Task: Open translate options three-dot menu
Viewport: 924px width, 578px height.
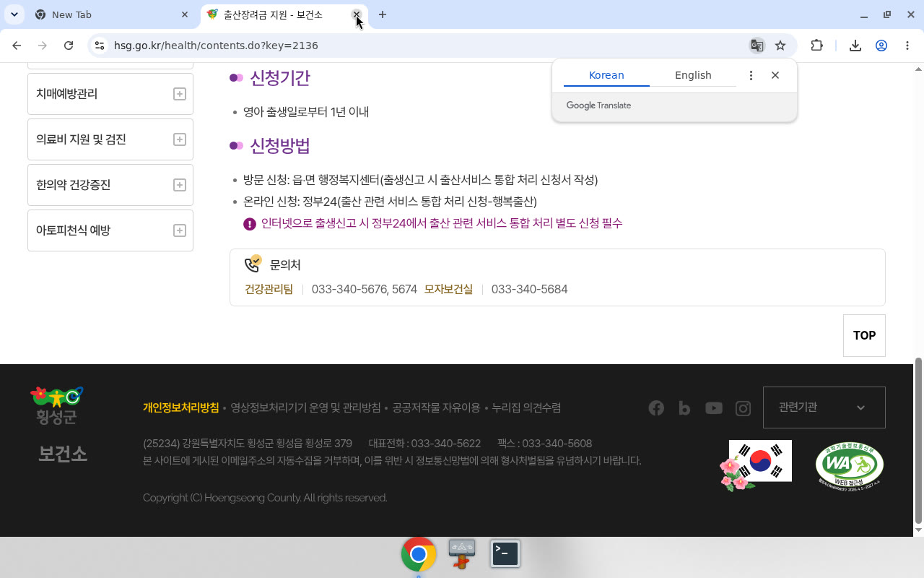Action: tap(751, 75)
